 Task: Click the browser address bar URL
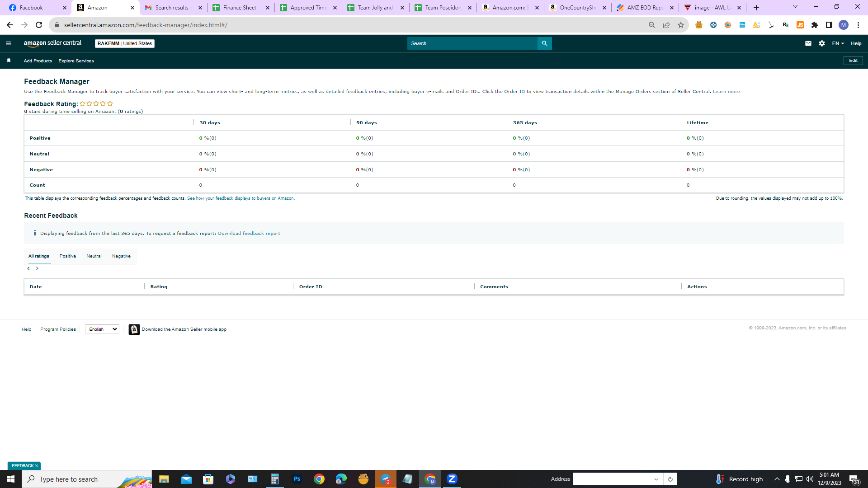(146, 25)
